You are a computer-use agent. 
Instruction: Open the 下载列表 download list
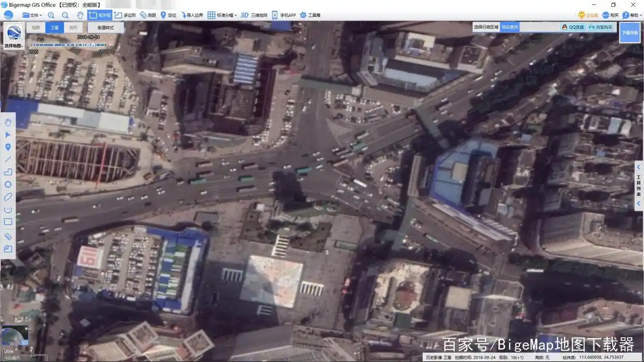click(629, 33)
